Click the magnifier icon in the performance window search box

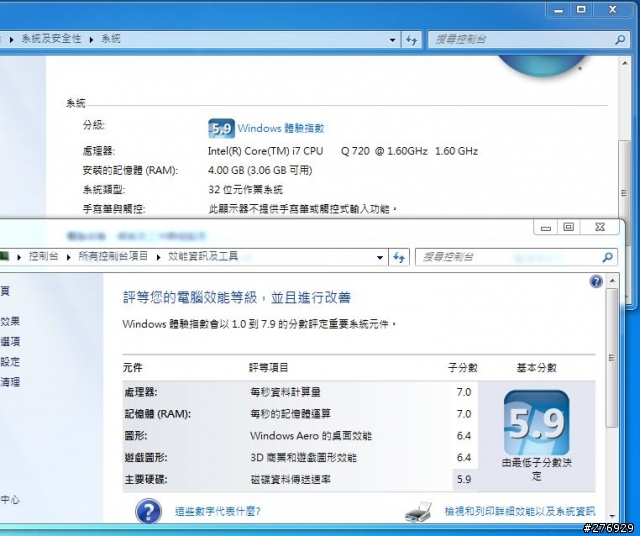point(607,257)
